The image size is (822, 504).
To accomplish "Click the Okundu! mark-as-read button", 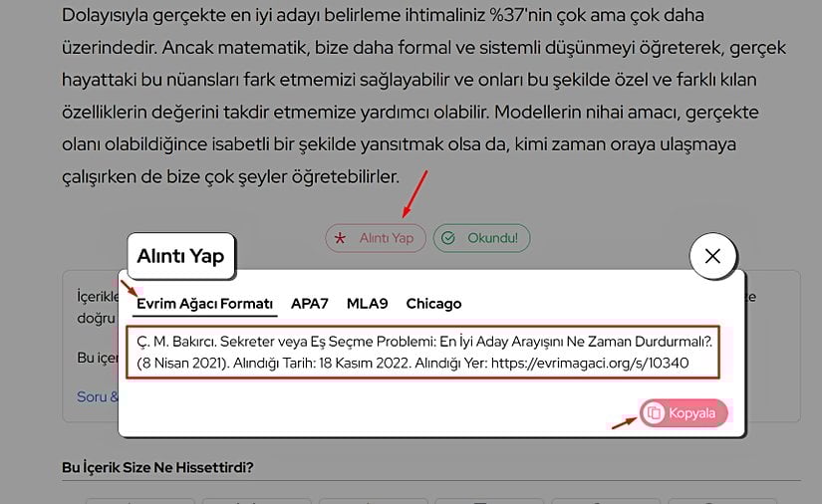I will (482, 238).
